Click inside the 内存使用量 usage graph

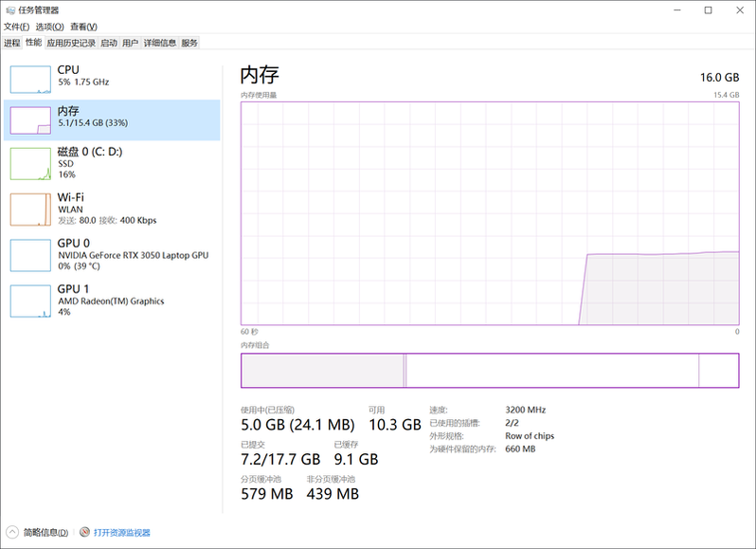click(489, 213)
